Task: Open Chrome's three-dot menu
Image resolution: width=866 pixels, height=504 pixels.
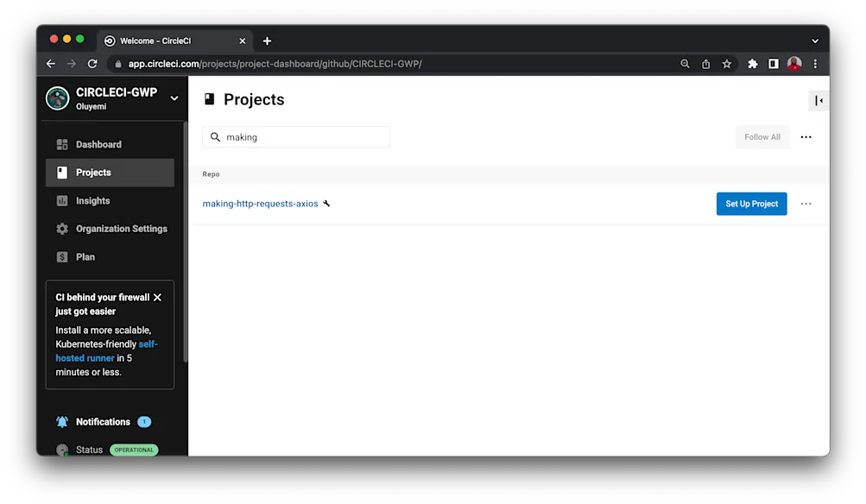Action: click(x=814, y=63)
